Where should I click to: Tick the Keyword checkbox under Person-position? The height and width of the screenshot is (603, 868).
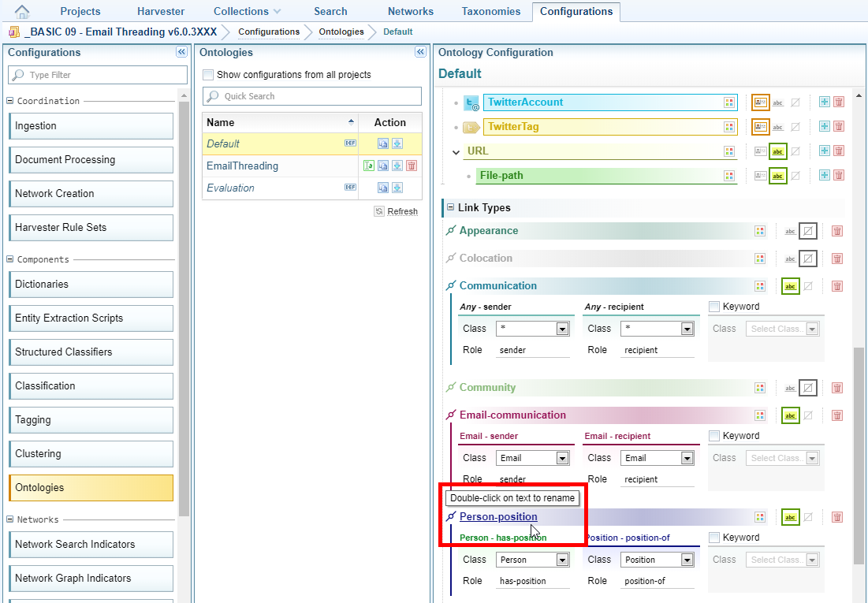pos(714,538)
